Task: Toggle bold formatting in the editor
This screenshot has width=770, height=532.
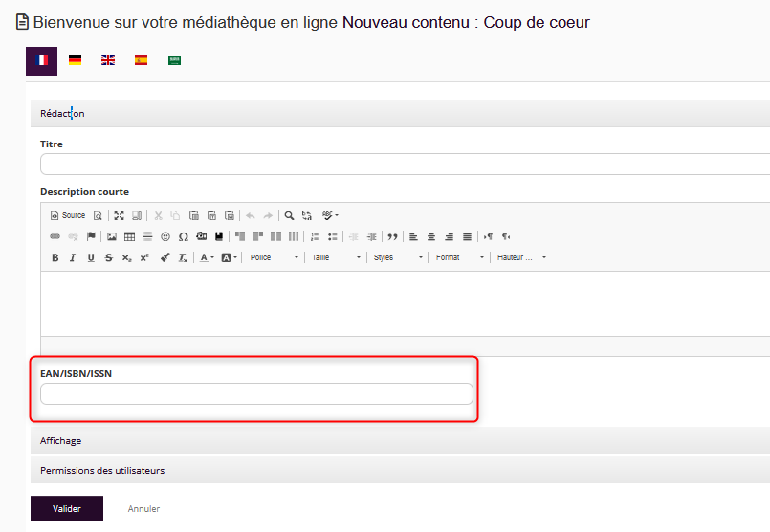Action: pos(55,258)
